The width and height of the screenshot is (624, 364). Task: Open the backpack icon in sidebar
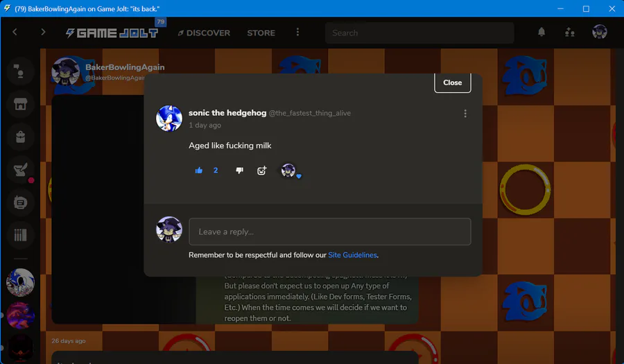20,137
